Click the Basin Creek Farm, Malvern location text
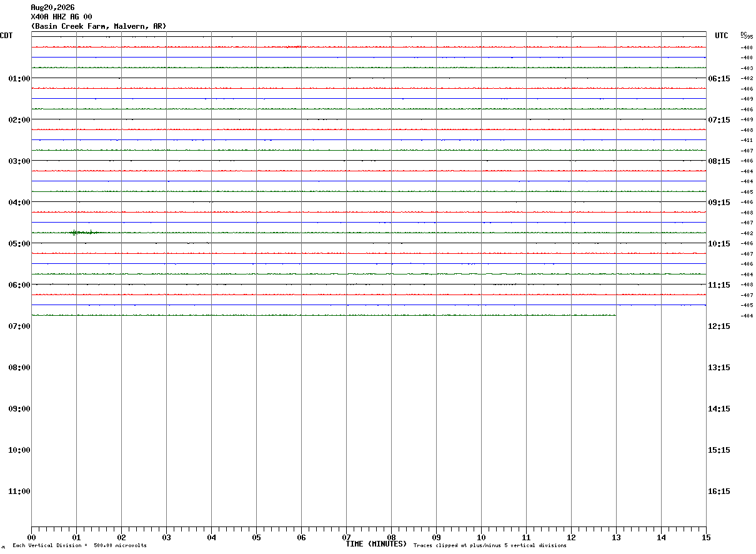Screen dimensions: 756x554 [x=91, y=26]
